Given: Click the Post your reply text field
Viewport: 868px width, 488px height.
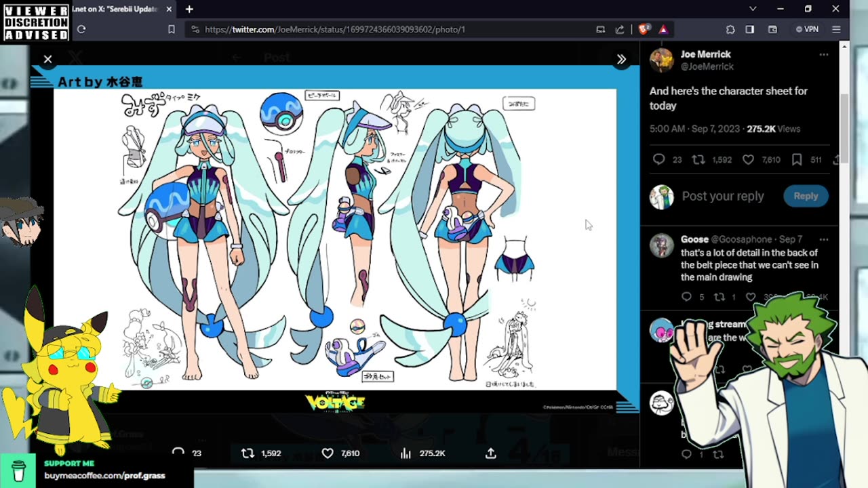Looking at the screenshot, I should tap(723, 196).
